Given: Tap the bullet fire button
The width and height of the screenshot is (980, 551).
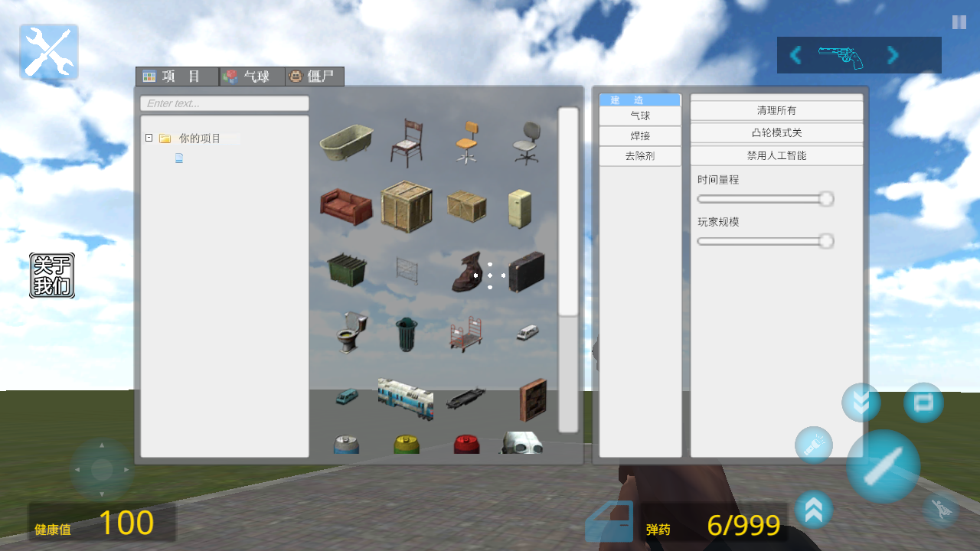Looking at the screenshot, I should point(883,466).
